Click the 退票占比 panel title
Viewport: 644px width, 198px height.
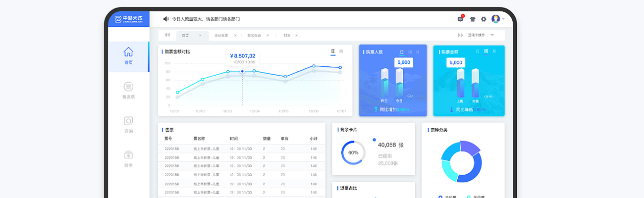pos(349,188)
